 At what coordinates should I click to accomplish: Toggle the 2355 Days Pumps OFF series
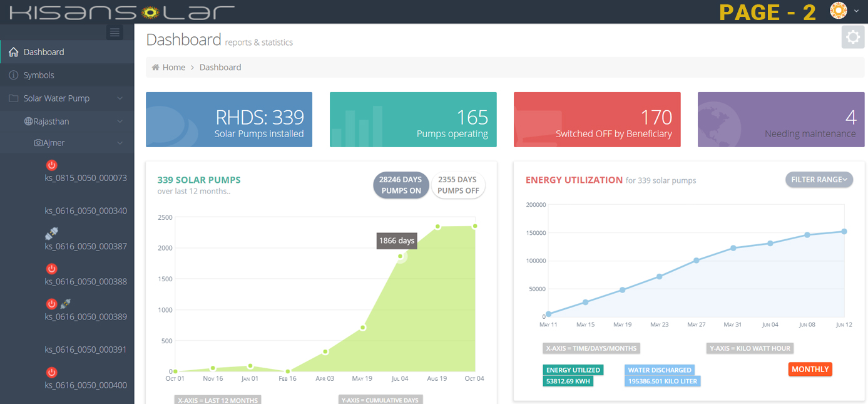(458, 185)
